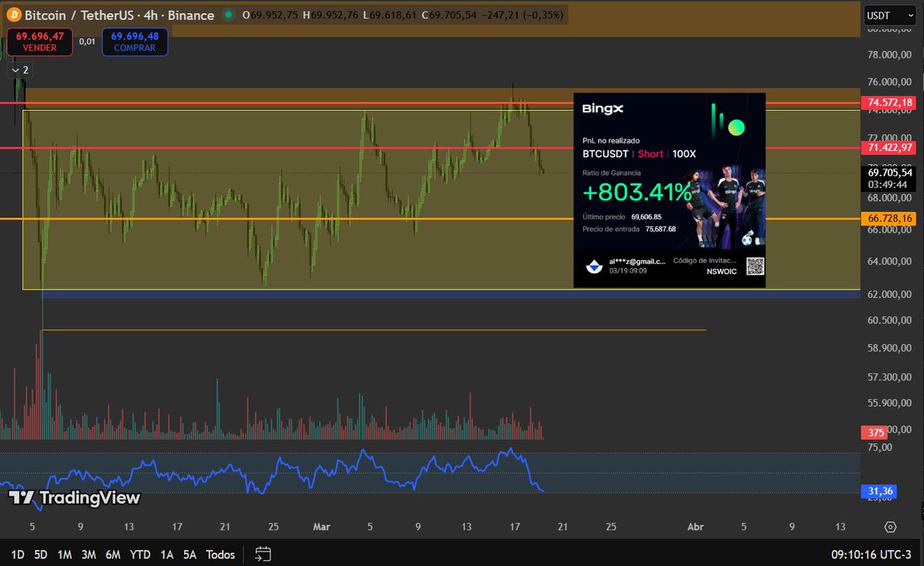Click the BTCUSDT pair label on card
Image resolution: width=924 pixels, height=566 pixels.
tap(605, 154)
